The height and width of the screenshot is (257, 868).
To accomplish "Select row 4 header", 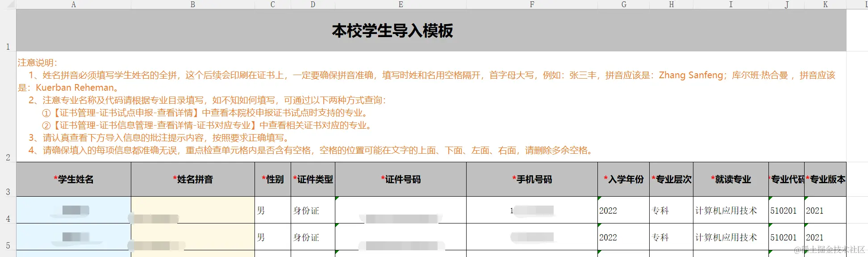I will [x=8, y=210].
